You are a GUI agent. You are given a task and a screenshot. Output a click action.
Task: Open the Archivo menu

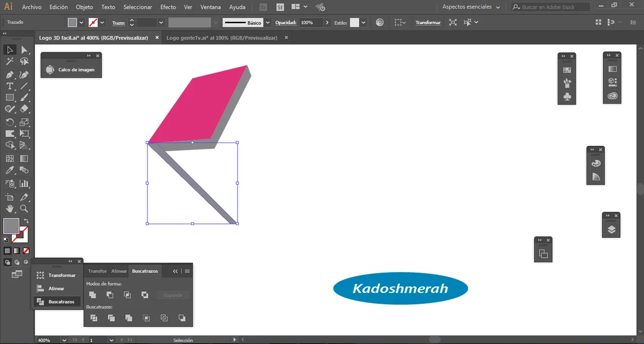32,7
